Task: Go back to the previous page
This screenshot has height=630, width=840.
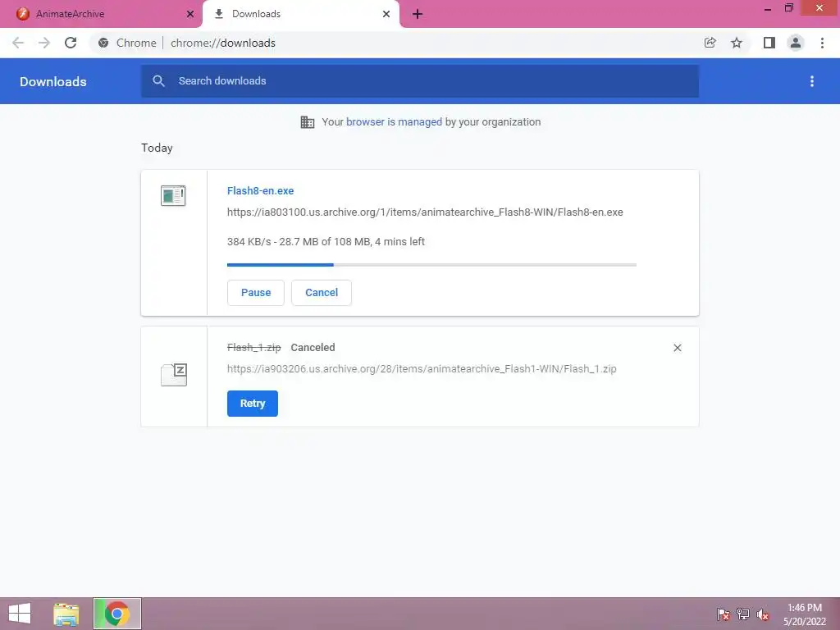Action: tap(18, 43)
